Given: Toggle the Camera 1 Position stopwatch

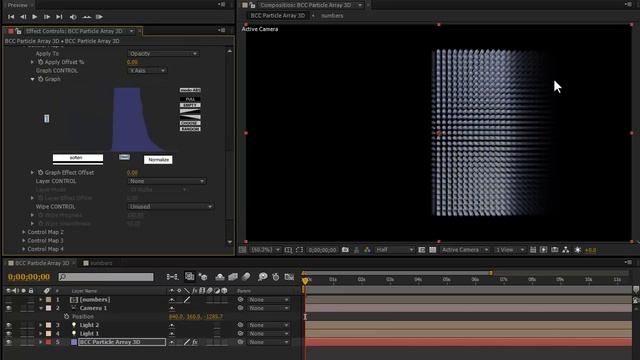Looking at the screenshot, I should pyautogui.click(x=67, y=316).
